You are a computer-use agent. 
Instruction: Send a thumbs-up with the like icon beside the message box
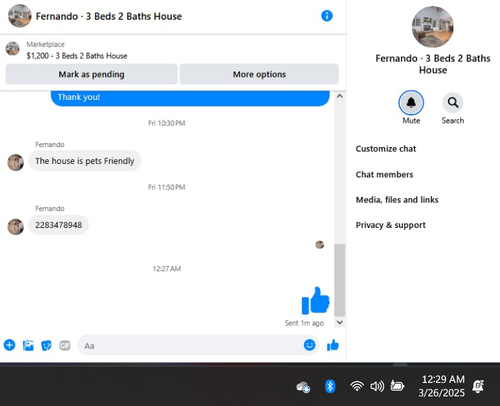tap(333, 345)
